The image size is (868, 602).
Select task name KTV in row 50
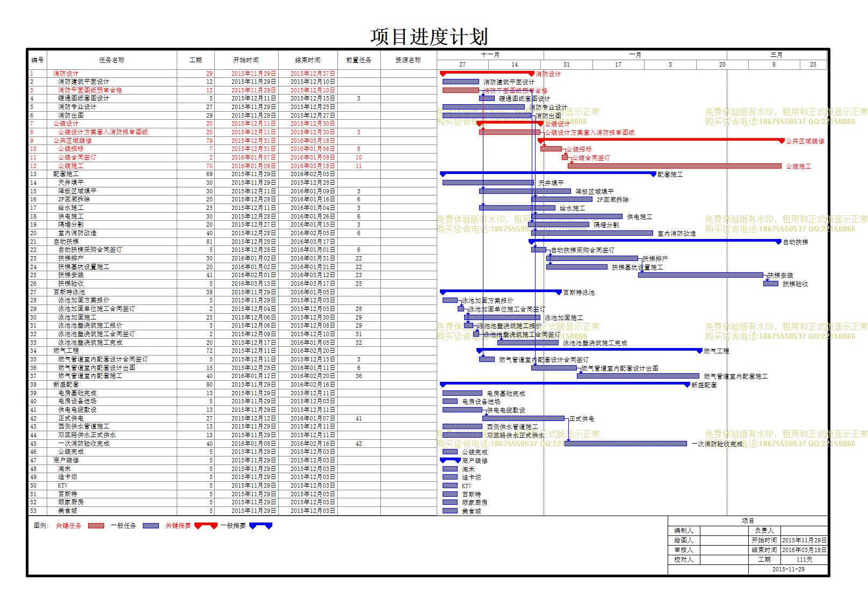pos(63,485)
